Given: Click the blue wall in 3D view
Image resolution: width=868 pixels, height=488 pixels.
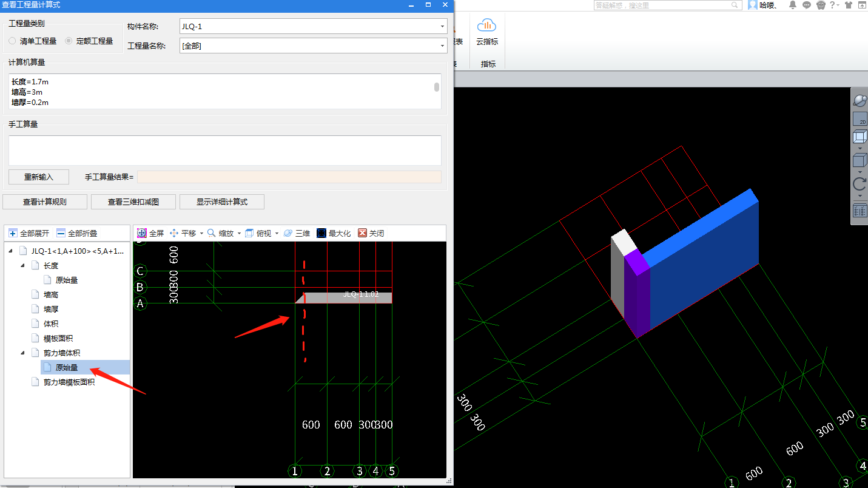Looking at the screenshot, I should pyautogui.click(x=704, y=260).
